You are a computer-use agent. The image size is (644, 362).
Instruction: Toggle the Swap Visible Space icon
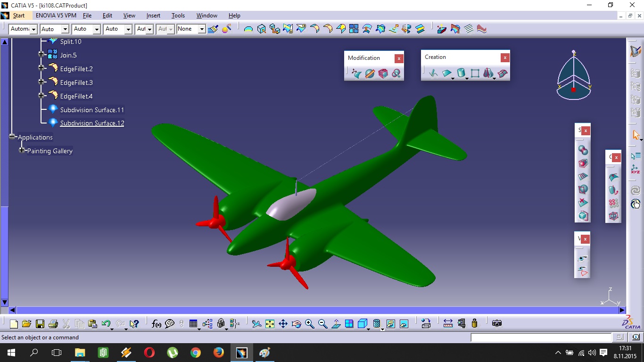(404, 324)
